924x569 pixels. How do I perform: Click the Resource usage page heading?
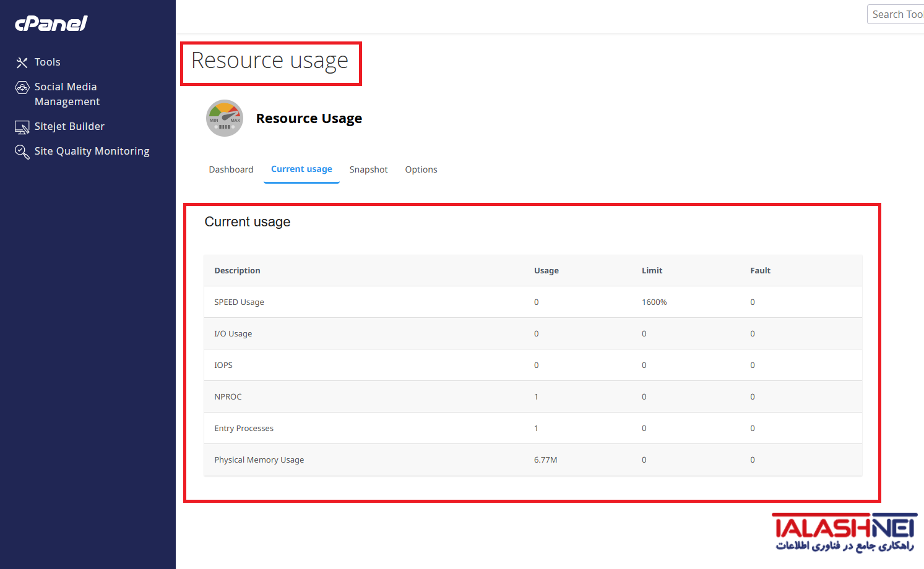click(270, 61)
